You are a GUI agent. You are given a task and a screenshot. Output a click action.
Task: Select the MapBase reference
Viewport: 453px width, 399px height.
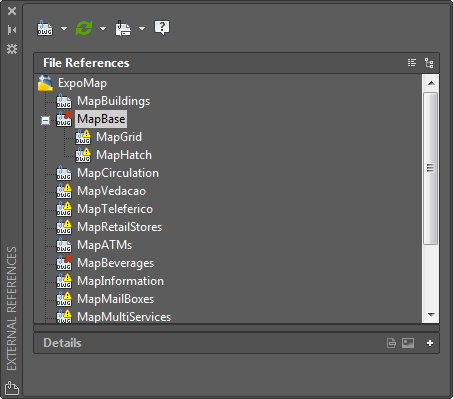coord(101,119)
